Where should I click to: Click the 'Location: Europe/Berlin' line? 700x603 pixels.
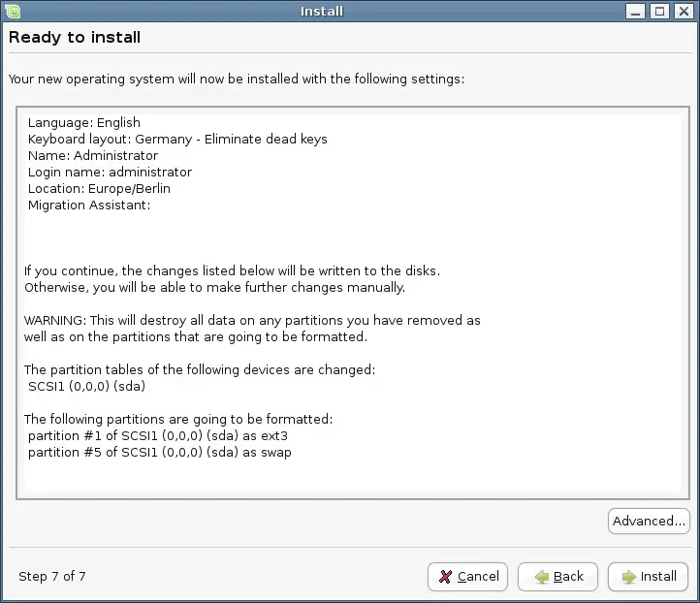[99, 189]
